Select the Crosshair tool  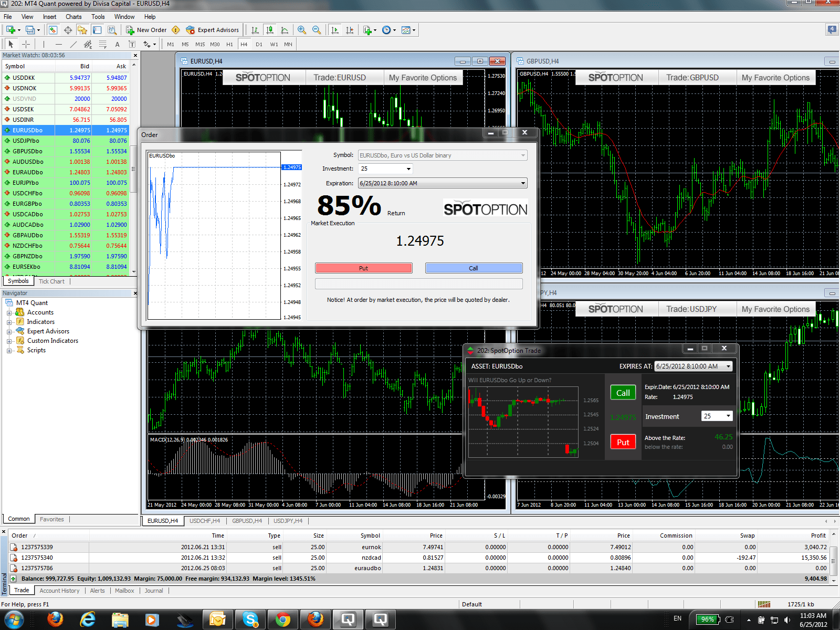[25, 44]
